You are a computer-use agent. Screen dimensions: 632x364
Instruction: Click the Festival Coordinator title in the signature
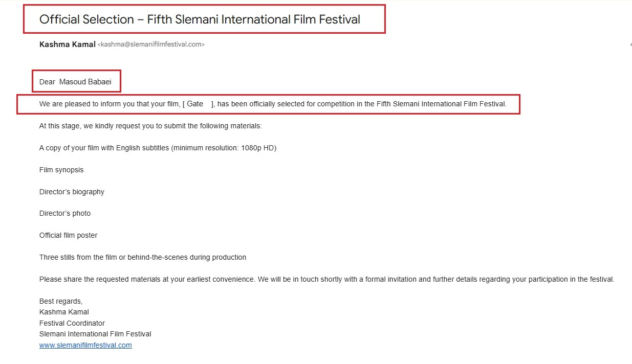tap(72, 323)
